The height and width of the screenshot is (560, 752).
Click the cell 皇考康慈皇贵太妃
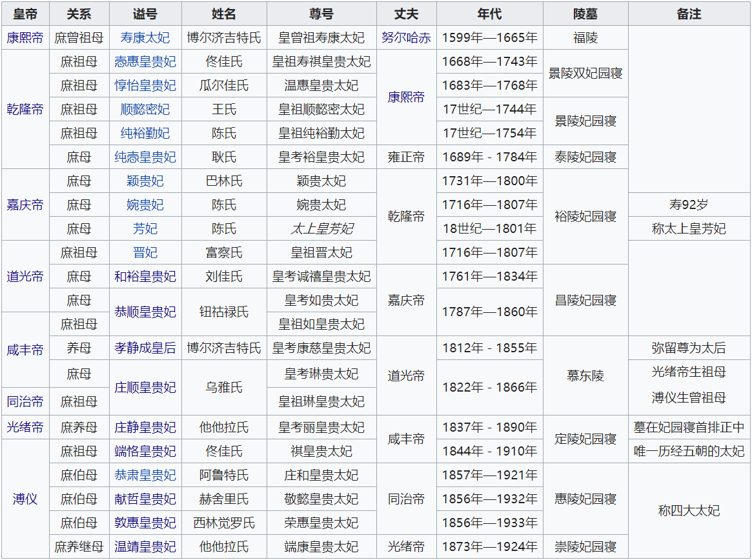(x=321, y=348)
